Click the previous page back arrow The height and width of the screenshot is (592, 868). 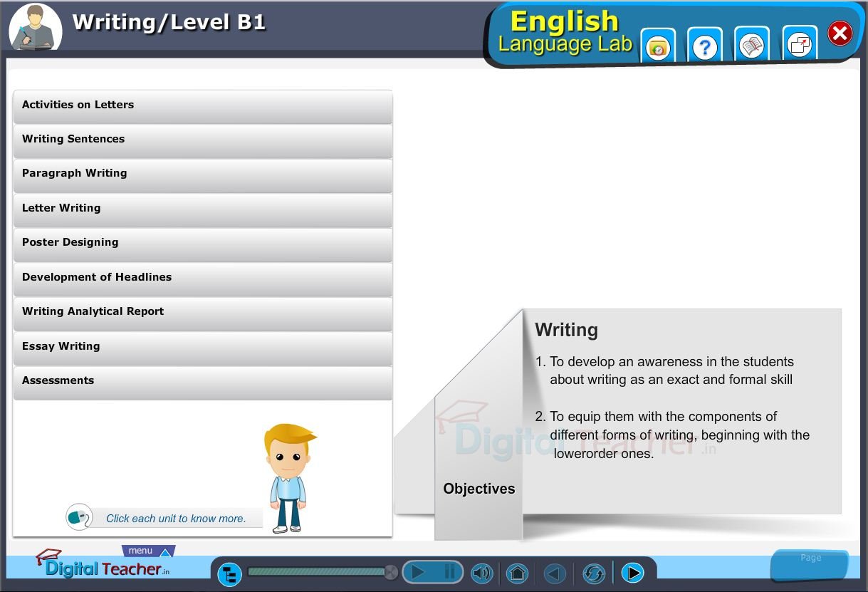click(555, 573)
